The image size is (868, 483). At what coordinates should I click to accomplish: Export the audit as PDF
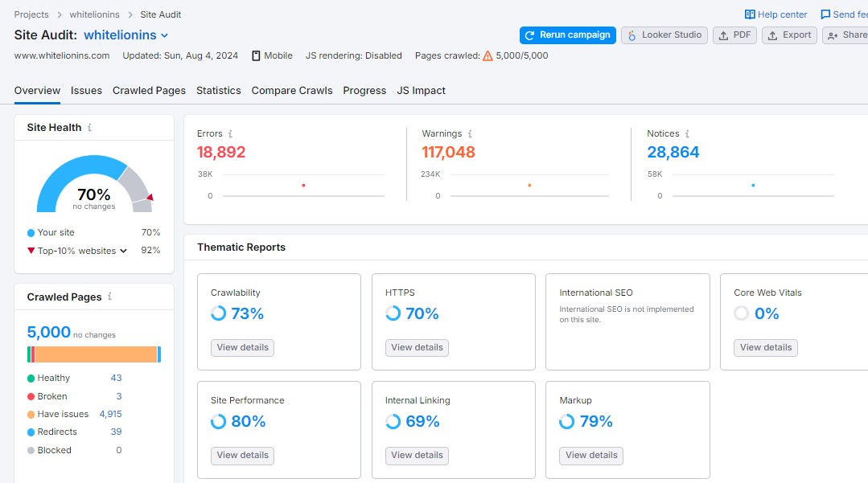(x=734, y=35)
